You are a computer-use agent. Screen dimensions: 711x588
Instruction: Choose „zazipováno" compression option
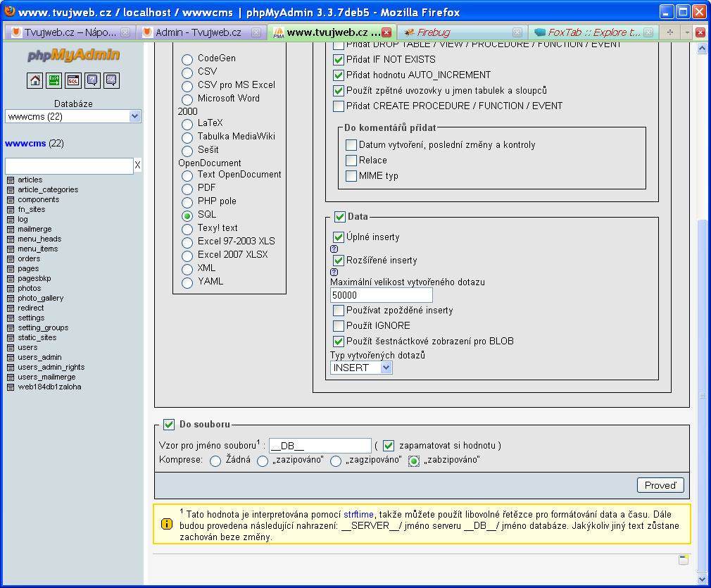tap(263, 461)
